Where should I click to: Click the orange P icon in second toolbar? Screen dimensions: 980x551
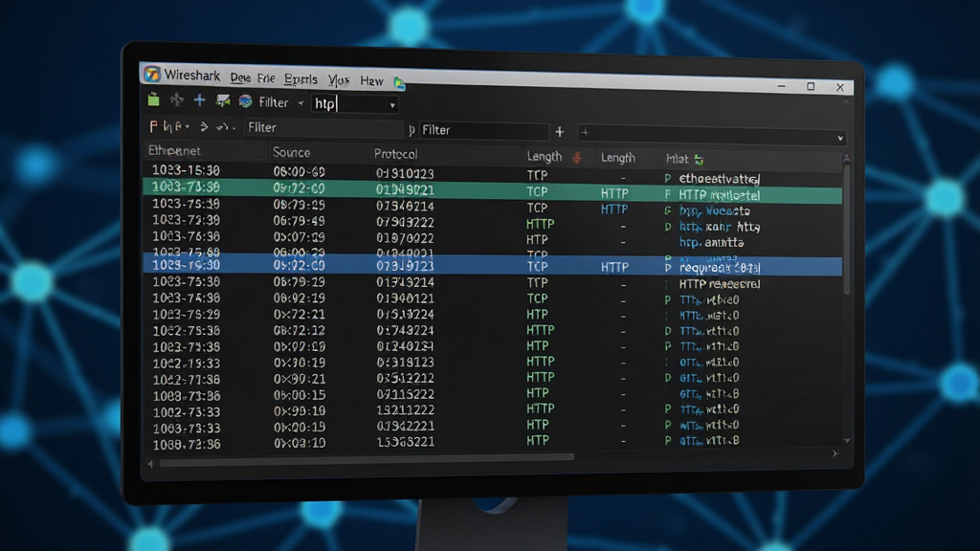(153, 127)
